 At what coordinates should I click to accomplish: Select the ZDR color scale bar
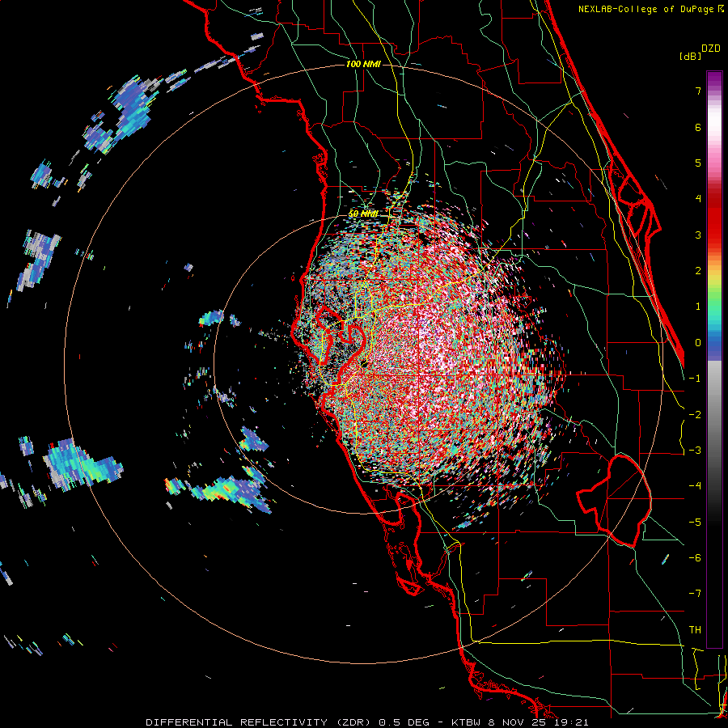coord(714,359)
